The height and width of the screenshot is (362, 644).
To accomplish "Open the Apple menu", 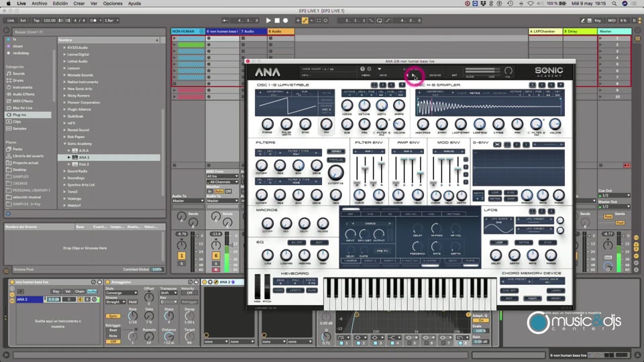I will (9, 3).
